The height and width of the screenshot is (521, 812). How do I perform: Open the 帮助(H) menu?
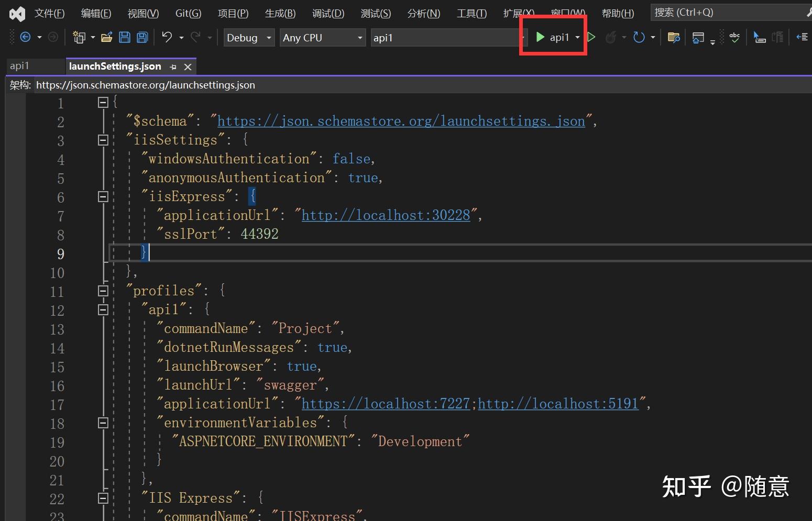[x=618, y=14]
